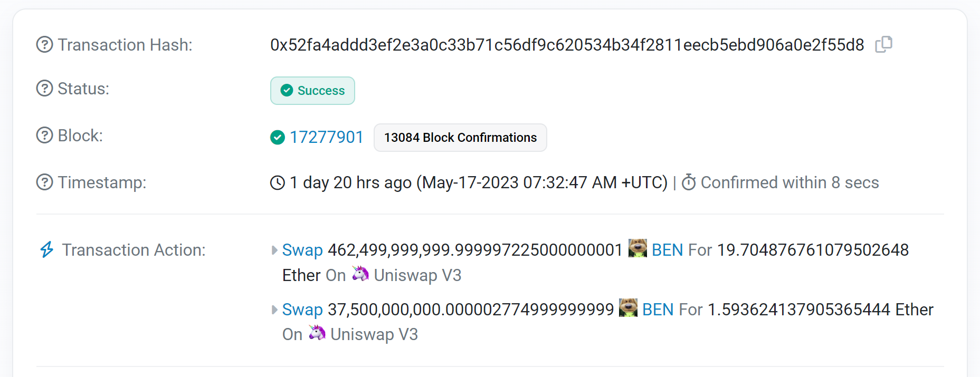Open the BEN token link in second swap
980x377 pixels.
658,310
